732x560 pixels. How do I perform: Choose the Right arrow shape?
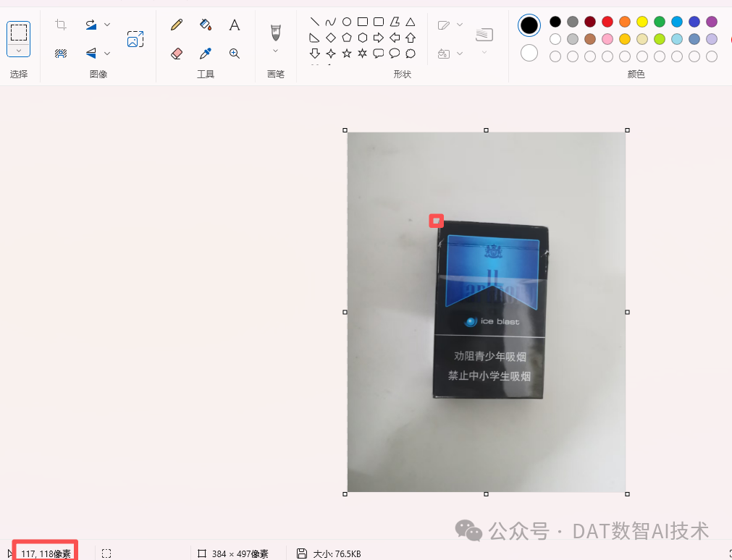pyautogui.click(x=379, y=38)
